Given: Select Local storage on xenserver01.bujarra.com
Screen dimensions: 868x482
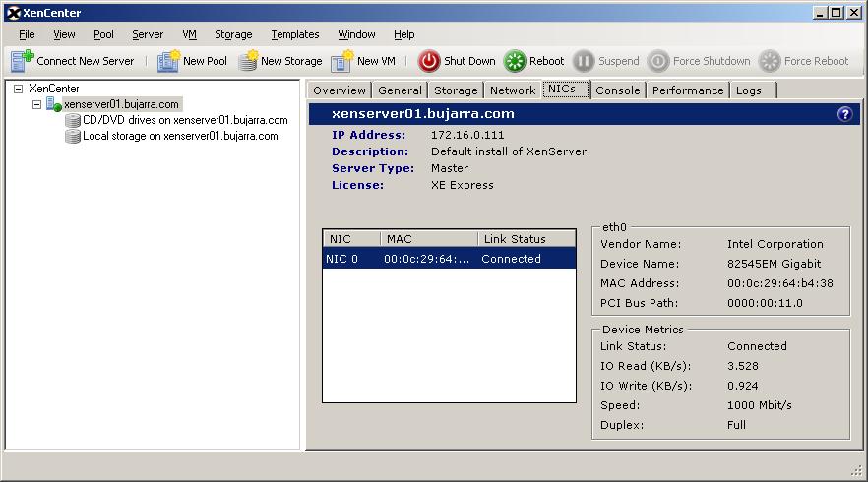Looking at the screenshot, I should tap(180, 136).
